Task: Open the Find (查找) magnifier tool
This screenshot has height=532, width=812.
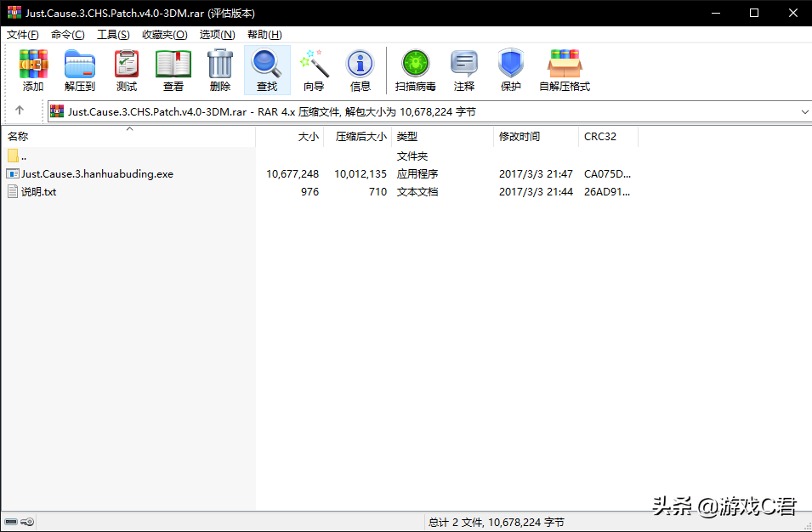Action: pos(267,70)
